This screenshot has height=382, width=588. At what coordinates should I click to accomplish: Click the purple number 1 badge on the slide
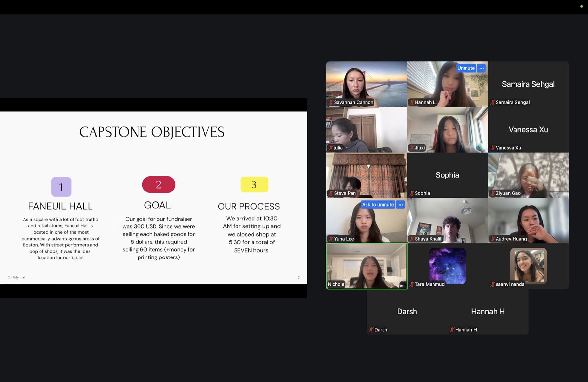[x=61, y=187]
